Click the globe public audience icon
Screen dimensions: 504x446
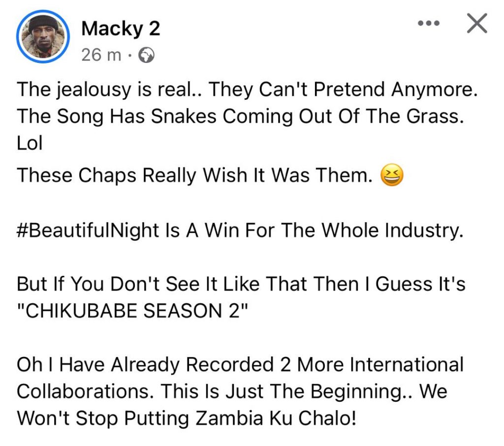click(146, 55)
